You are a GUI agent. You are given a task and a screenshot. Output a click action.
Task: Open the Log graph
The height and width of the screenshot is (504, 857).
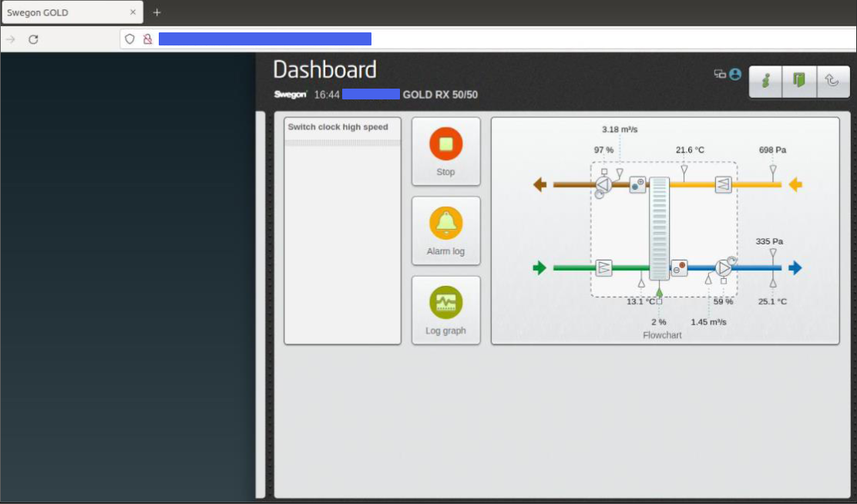[445, 310]
